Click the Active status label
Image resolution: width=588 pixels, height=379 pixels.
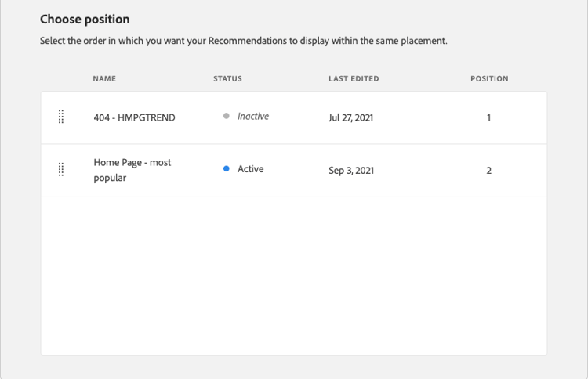point(250,169)
